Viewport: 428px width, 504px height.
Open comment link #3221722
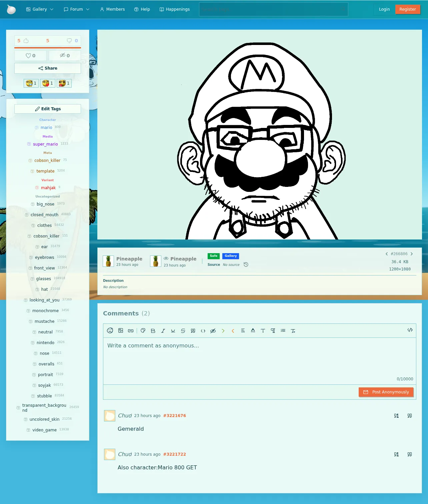point(175,454)
